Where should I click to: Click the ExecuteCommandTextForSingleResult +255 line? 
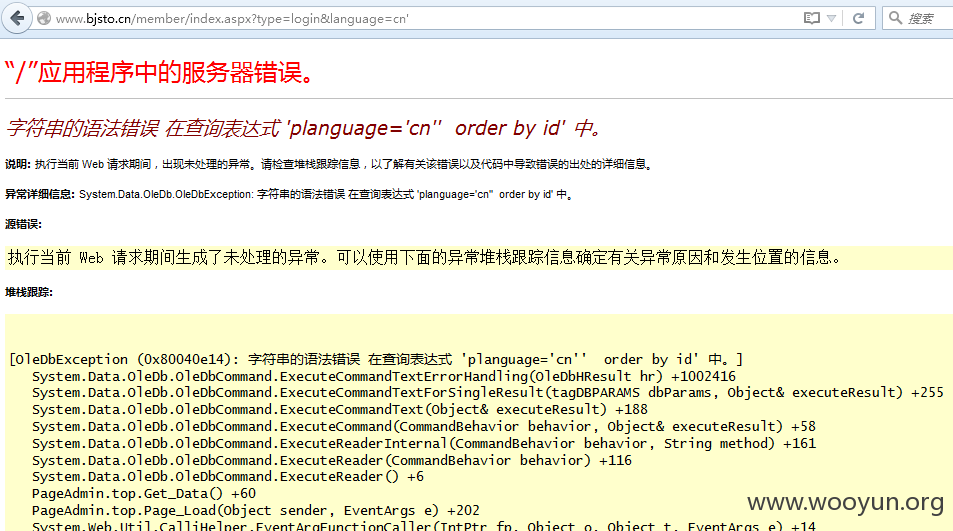click(x=487, y=393)
